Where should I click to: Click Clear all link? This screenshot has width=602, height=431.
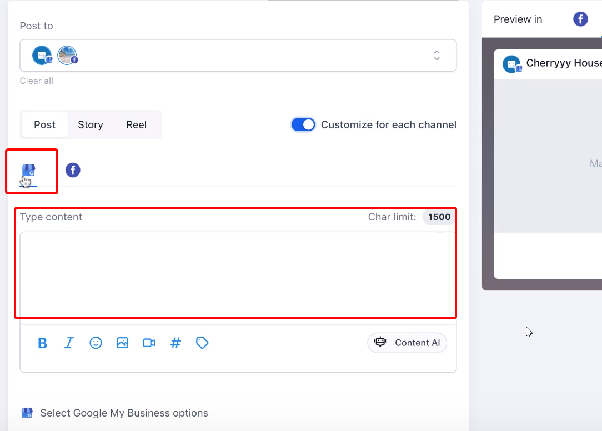(x=36, y=81)
